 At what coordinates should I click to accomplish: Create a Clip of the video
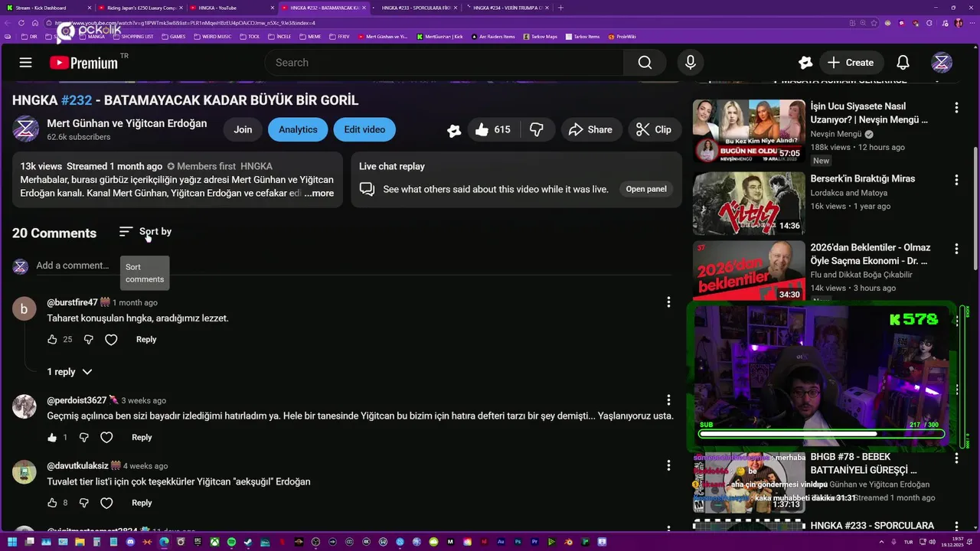pos(655,130)
